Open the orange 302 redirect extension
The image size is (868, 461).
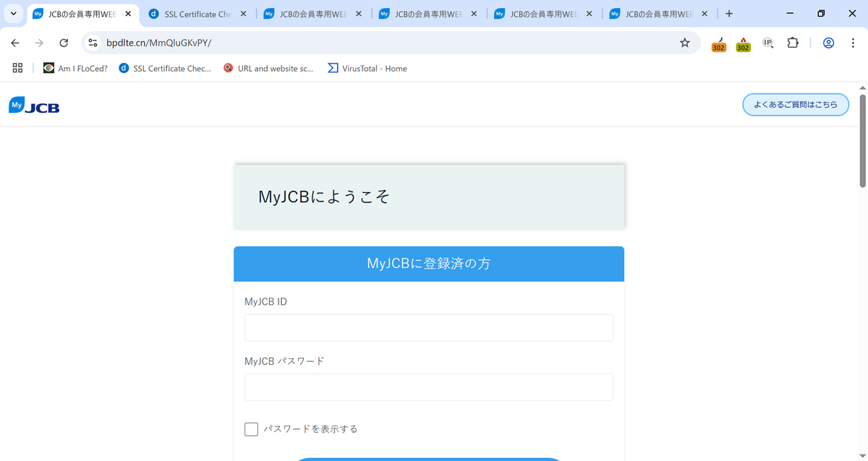[x=718, y=43]
